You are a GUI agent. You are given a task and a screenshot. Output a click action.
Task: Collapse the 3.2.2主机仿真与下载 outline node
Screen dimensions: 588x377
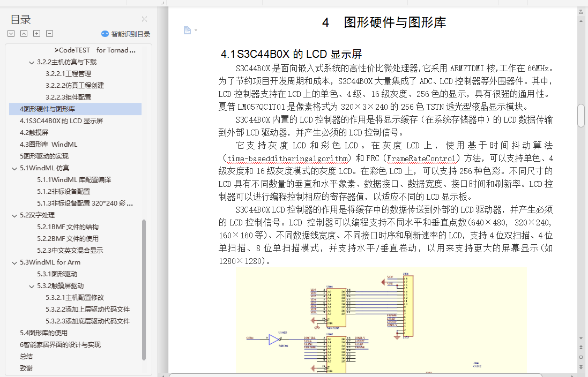coord(32,63)
